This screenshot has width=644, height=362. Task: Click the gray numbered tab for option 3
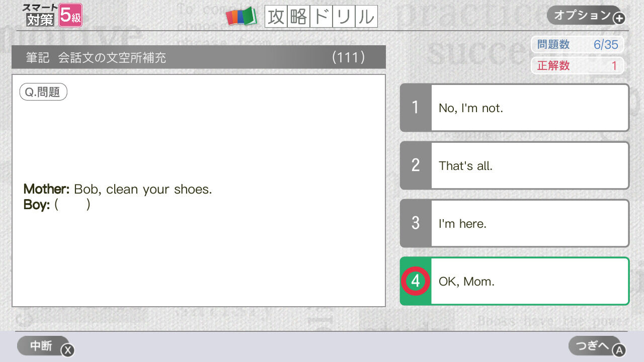[x=415, y=223]
